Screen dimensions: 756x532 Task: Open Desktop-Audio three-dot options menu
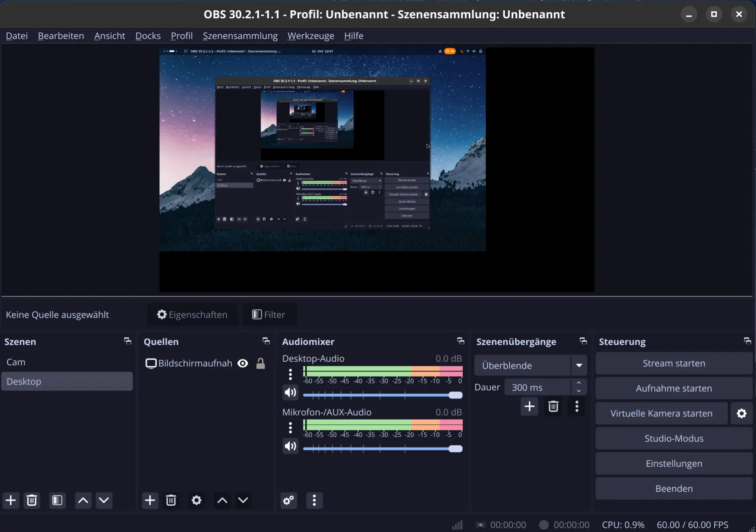290,374
